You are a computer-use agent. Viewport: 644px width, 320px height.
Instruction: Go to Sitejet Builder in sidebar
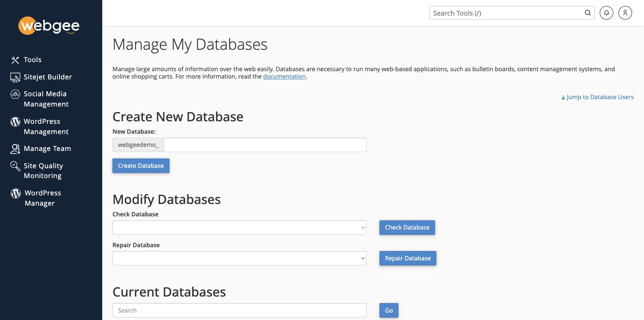[x=48, y=77]
